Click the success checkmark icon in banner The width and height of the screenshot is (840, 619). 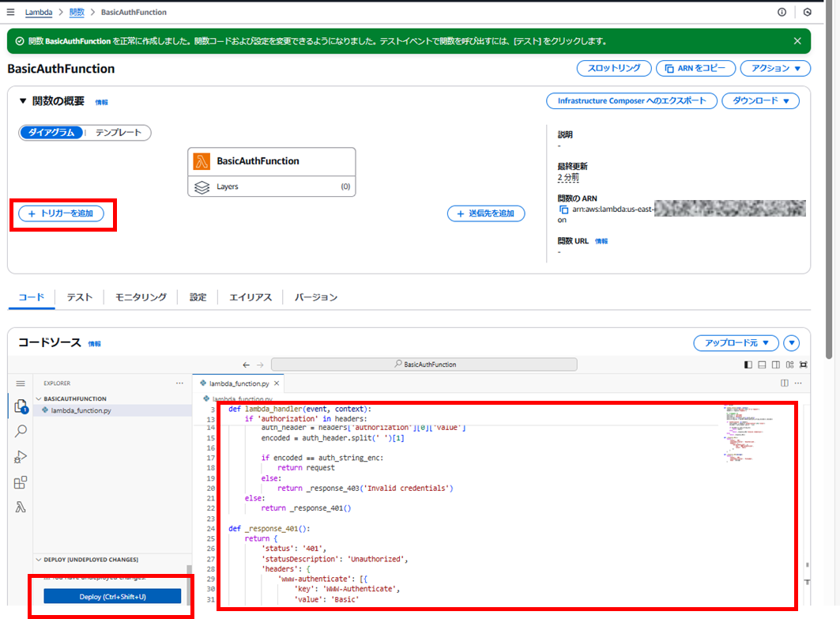pyautogui.click(x=20, y=41)
